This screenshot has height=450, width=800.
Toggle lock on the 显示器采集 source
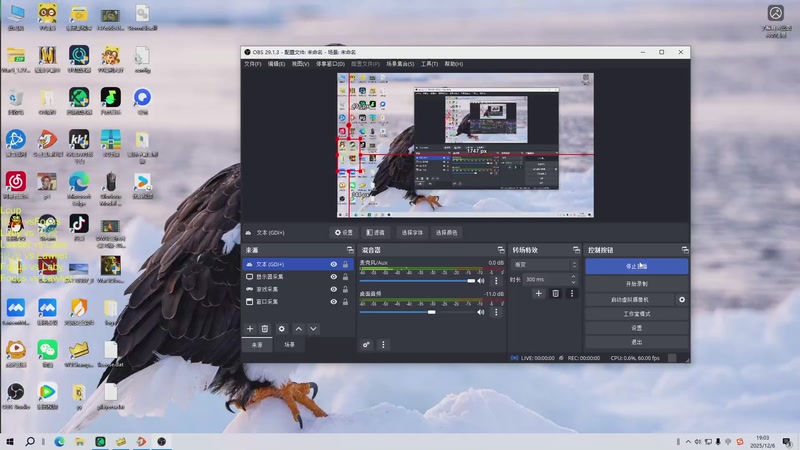(345, 277)
